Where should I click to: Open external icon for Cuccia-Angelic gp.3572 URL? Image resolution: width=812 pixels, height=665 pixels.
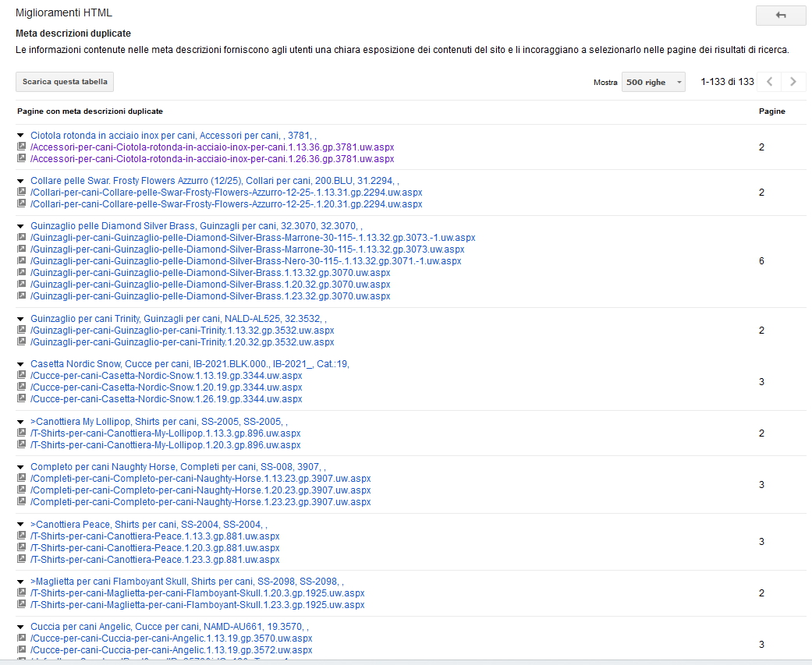tap(21, 649)
